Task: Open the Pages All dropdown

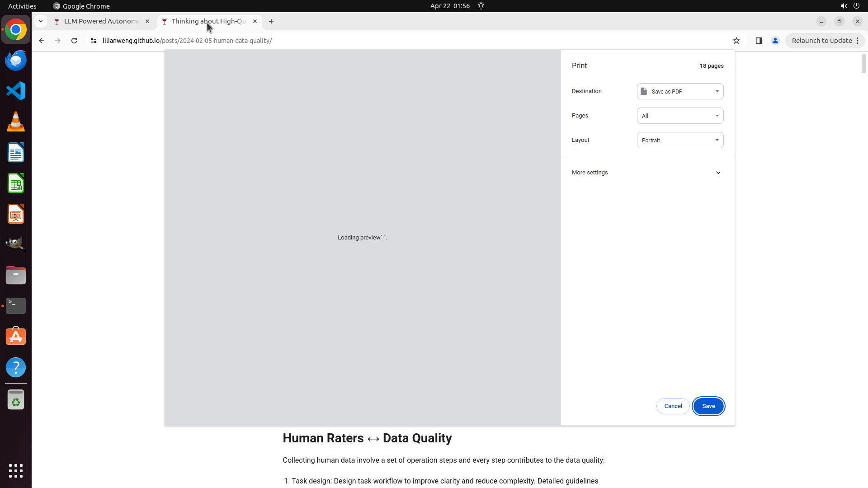Action: (680, 116)
